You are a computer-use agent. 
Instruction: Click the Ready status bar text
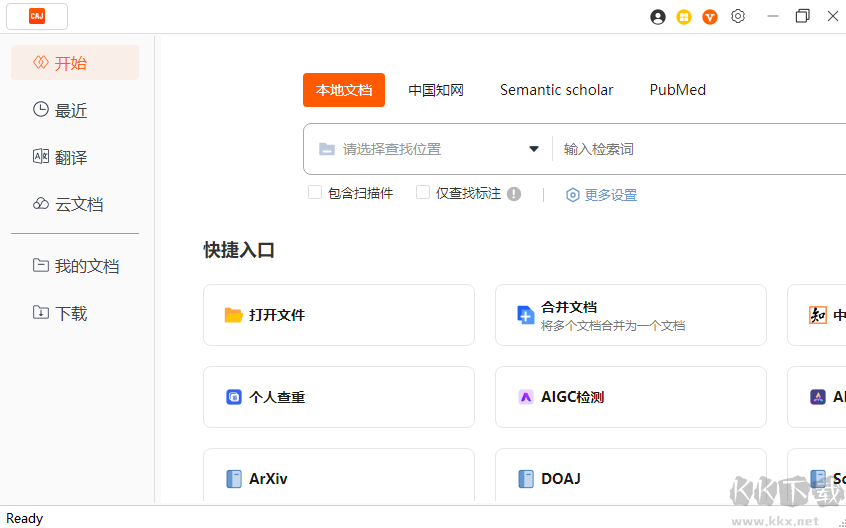tap(24, 518)
